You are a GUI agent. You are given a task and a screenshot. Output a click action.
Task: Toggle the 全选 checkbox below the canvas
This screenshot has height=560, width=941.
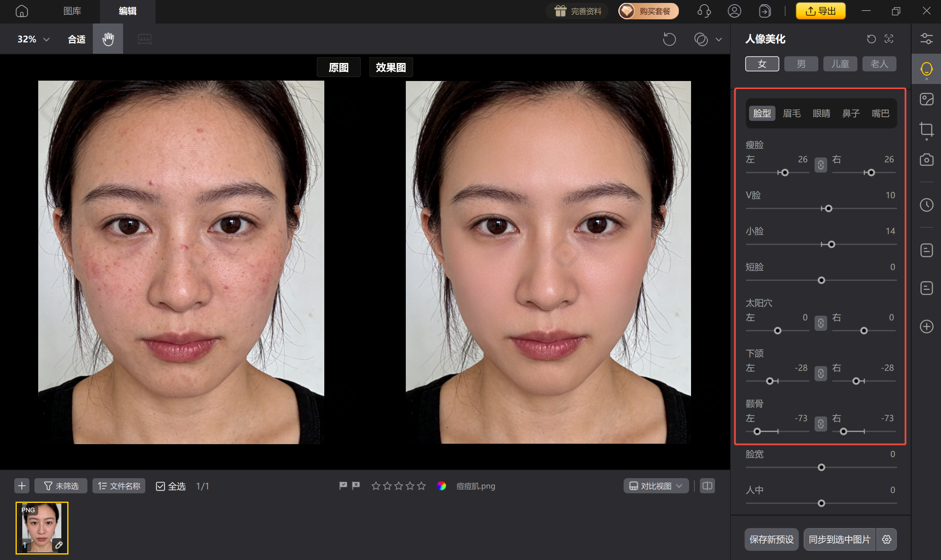click(160, 486)
